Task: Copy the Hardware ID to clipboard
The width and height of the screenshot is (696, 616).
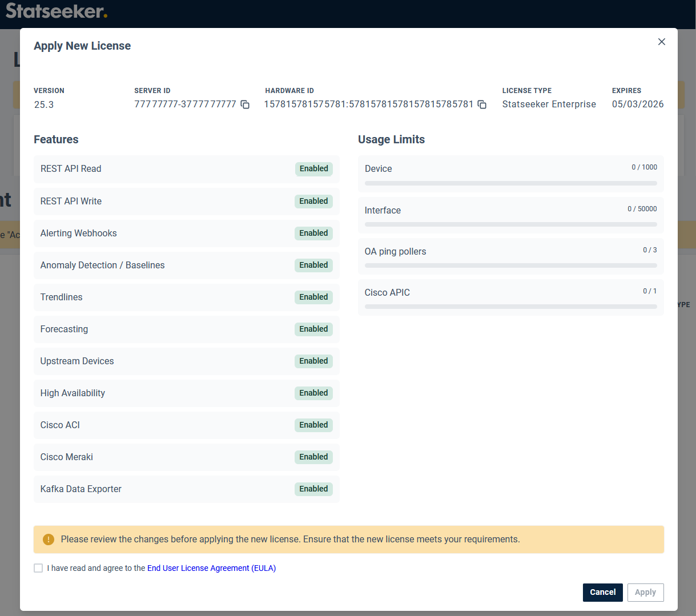Action: 482,104
